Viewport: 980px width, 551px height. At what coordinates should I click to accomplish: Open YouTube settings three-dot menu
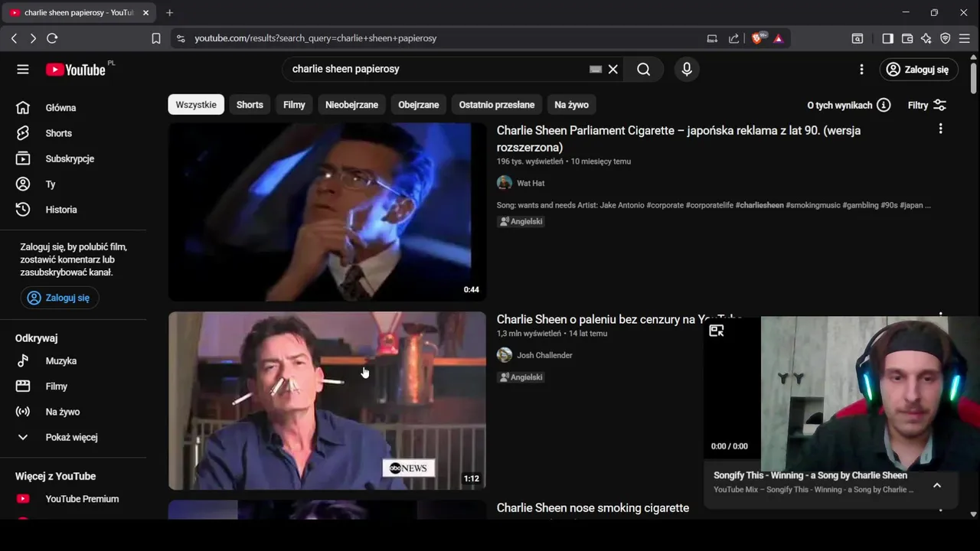pyautogui.click(x=861, y=70)
